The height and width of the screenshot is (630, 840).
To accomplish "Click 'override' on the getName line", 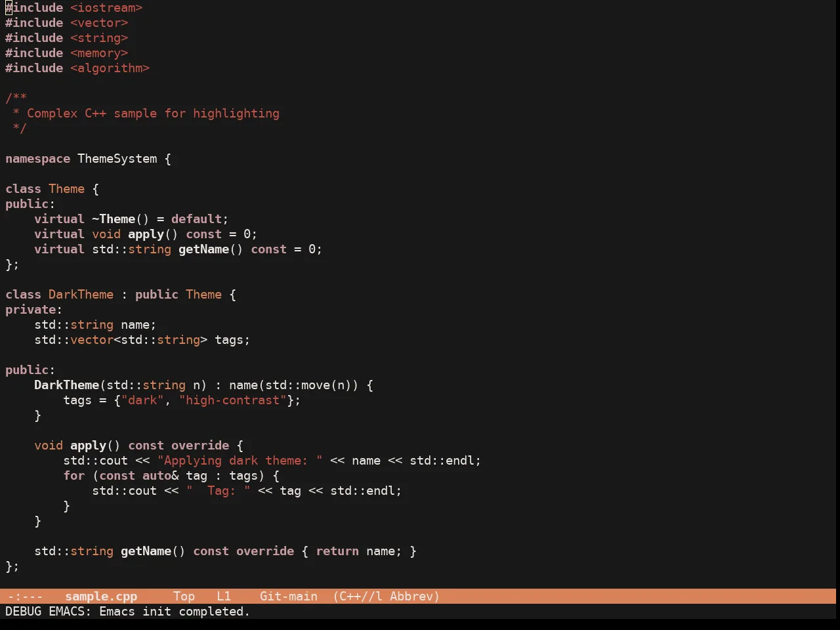I will coord(265,551).
